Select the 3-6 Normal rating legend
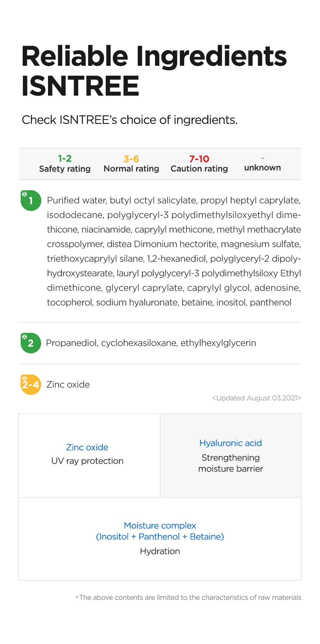This screenshot has width=320, height=644. pos(131,164)
